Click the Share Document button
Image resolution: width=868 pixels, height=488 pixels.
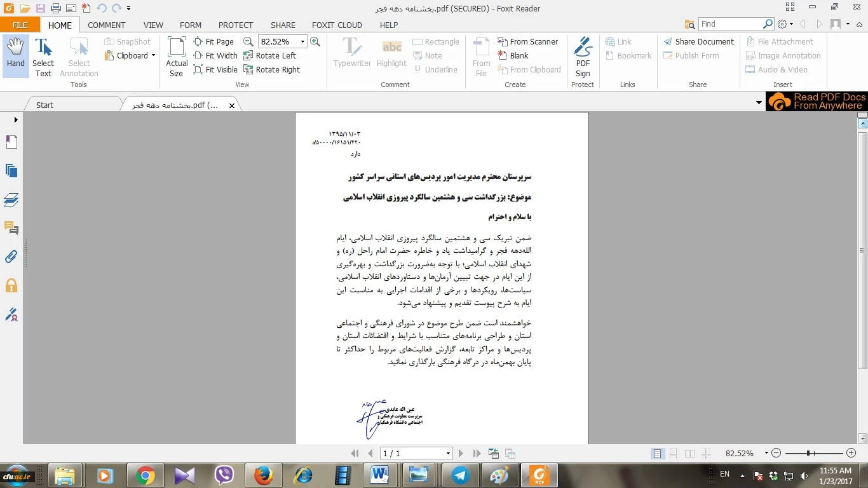click(698, 42)
